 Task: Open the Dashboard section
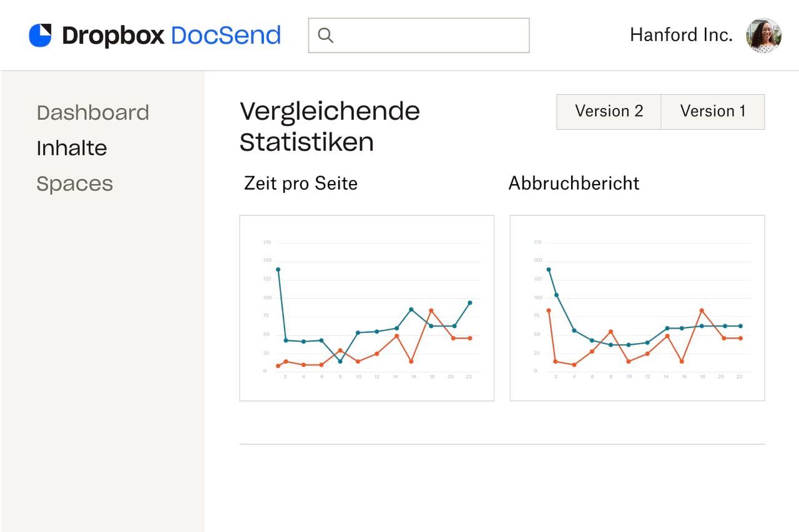(x=93, y=112)
